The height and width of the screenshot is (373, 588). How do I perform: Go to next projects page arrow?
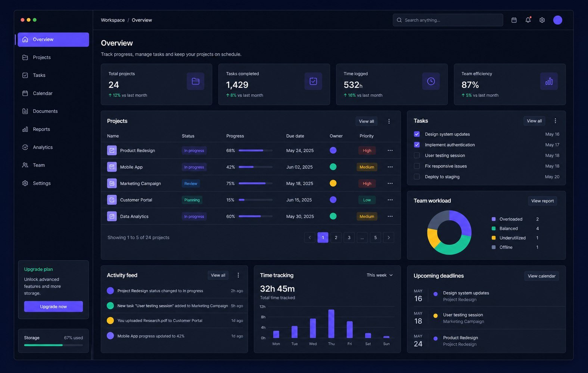point(389,237)
